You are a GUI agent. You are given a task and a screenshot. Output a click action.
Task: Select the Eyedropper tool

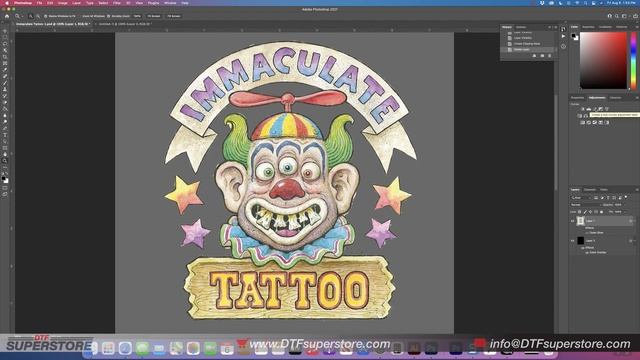[x=5, y=69]
